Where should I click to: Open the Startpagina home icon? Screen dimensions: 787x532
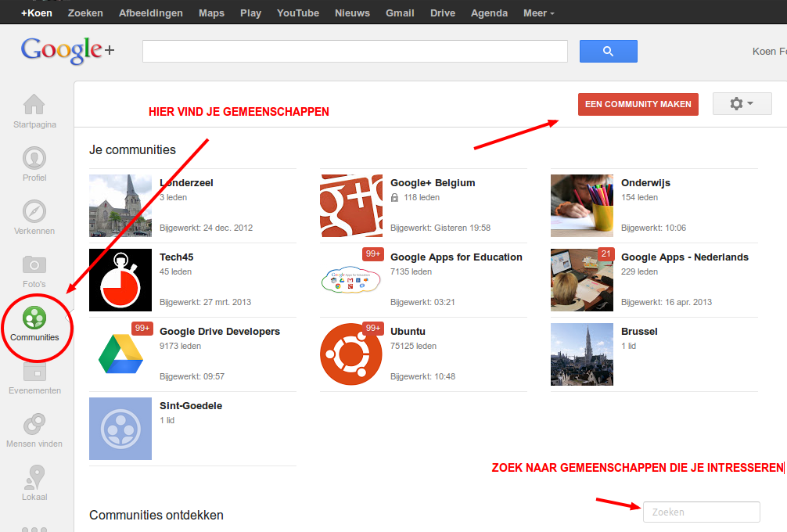34,104
